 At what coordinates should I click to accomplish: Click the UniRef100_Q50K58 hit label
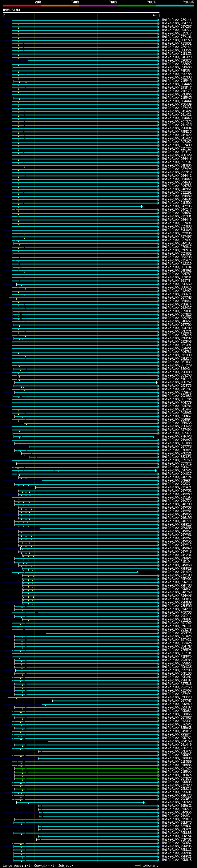pos(176,528)
